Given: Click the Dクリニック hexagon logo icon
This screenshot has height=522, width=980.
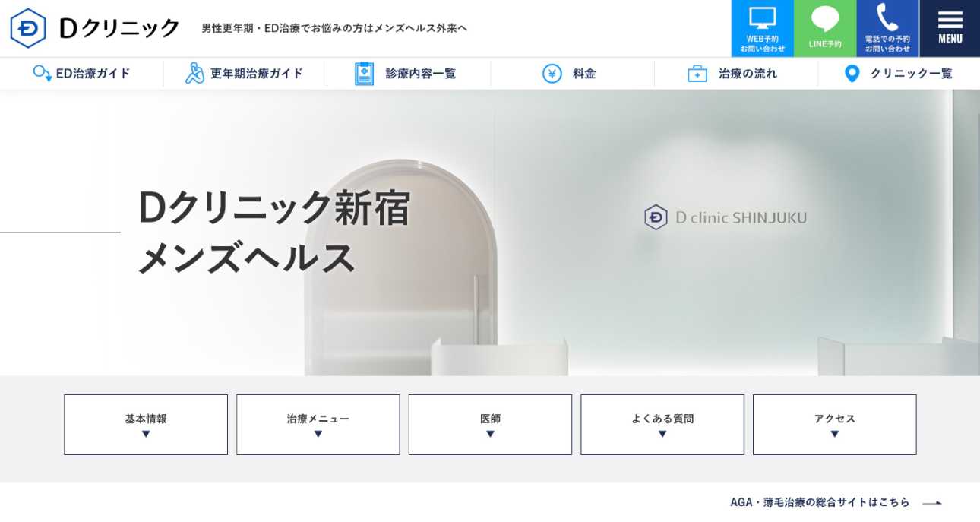Looking at the screenshot, I should coord(28,28).
